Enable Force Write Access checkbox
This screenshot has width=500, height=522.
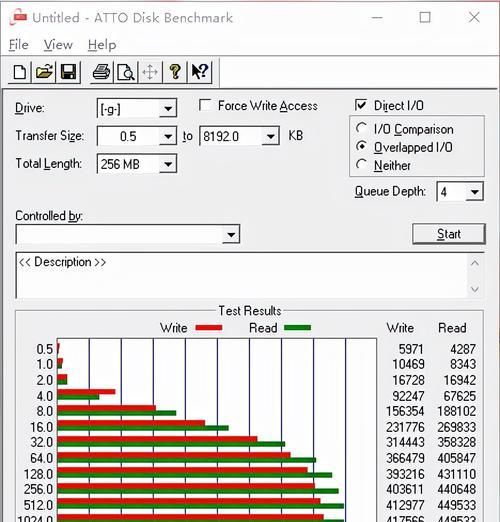tap(205, 105)
